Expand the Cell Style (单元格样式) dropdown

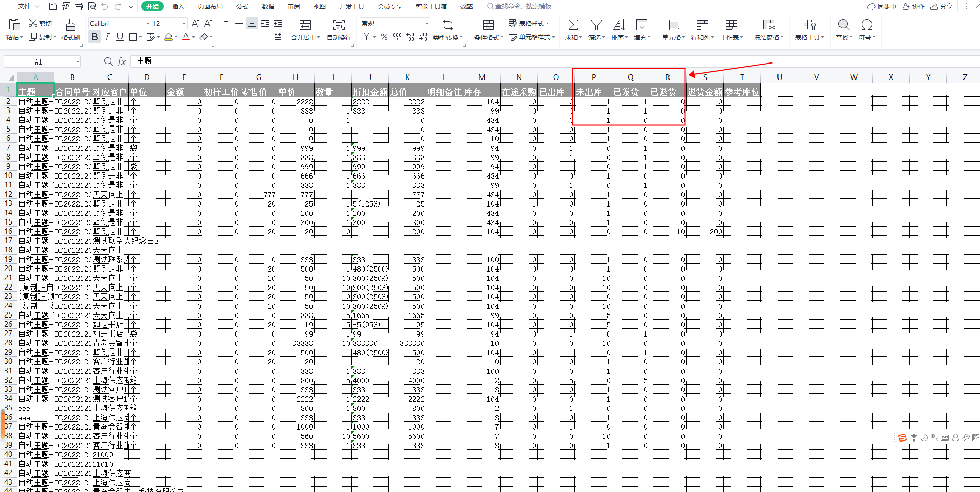pos(553,37)
